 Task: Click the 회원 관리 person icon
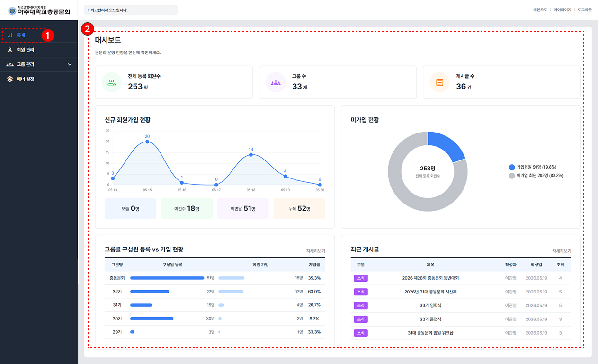click(x=10, y=50)
